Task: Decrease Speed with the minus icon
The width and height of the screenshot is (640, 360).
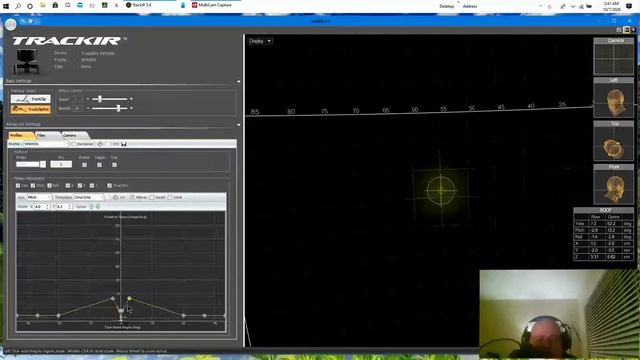Action: click(88, 99)
